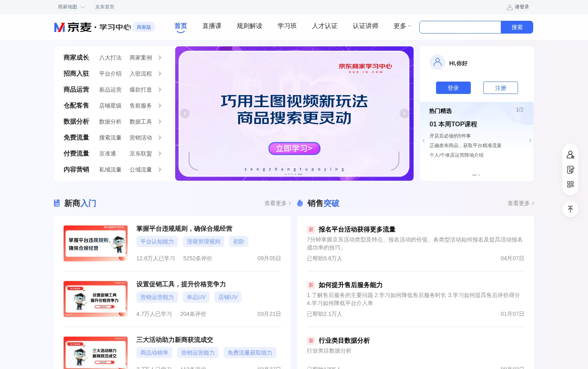
Task: Open 行业类目数据分析 article
Action: (344, 341)
